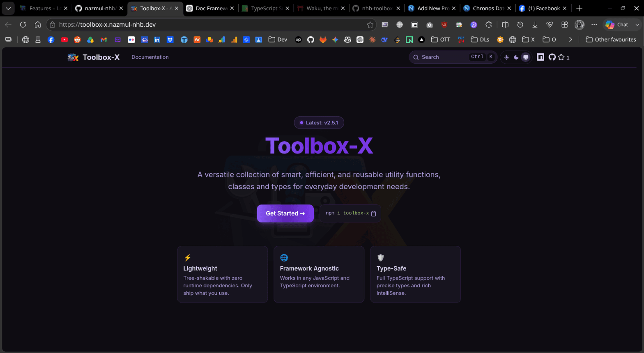The image size is (644, 353).
Task: Expand the Copilot Chat dropdown arrow
Action: click(637, 25)
